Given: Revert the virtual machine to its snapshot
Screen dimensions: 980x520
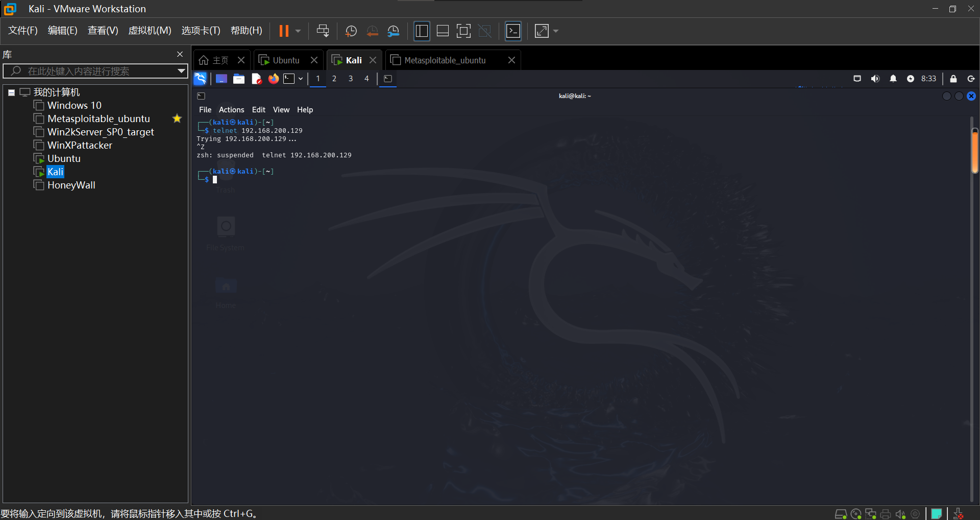Looking at the screenshot, I should pos(373,31).
